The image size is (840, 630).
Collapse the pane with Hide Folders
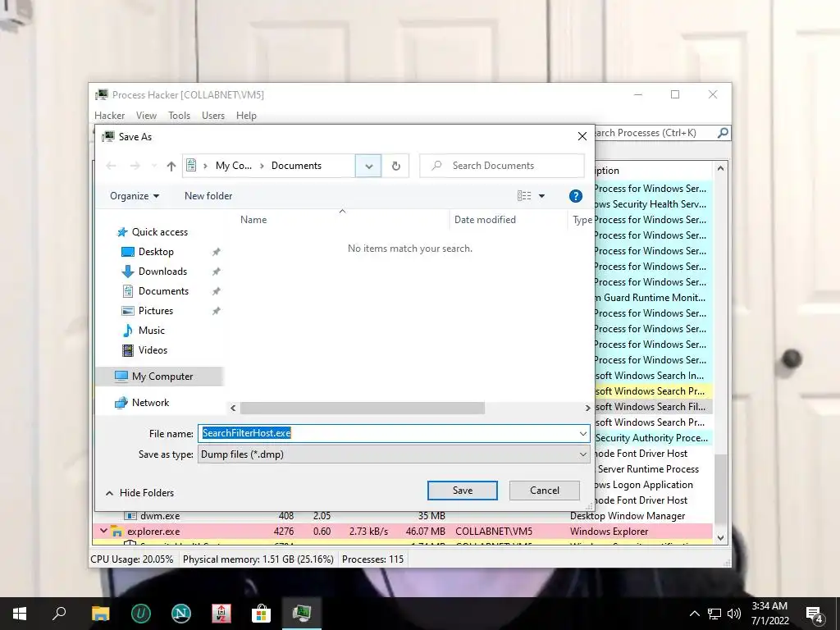tap(139, 493)
